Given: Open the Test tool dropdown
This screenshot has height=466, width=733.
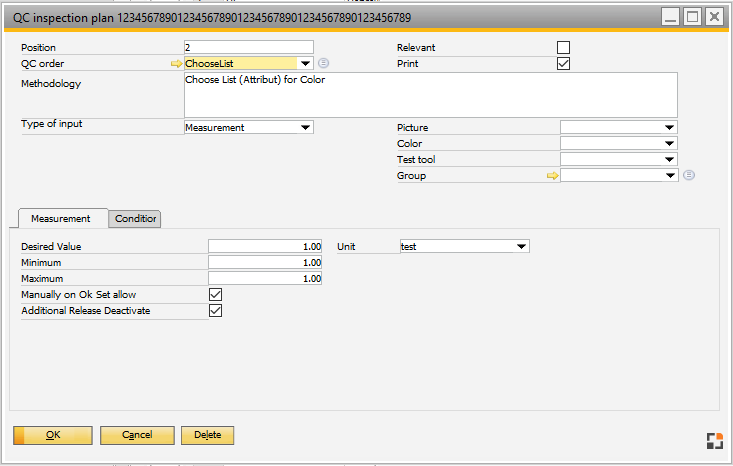Looking at the screenshot, I should [669, 160].
